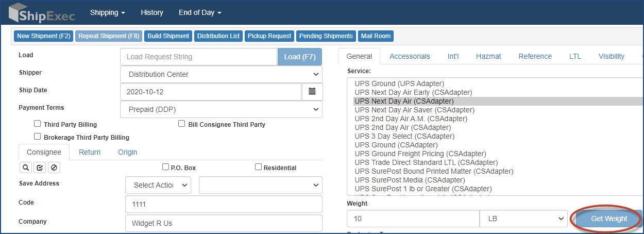The image size is (644, 234).
Task: Click the validate address checkmark icon
Action: tap(40, 168)
